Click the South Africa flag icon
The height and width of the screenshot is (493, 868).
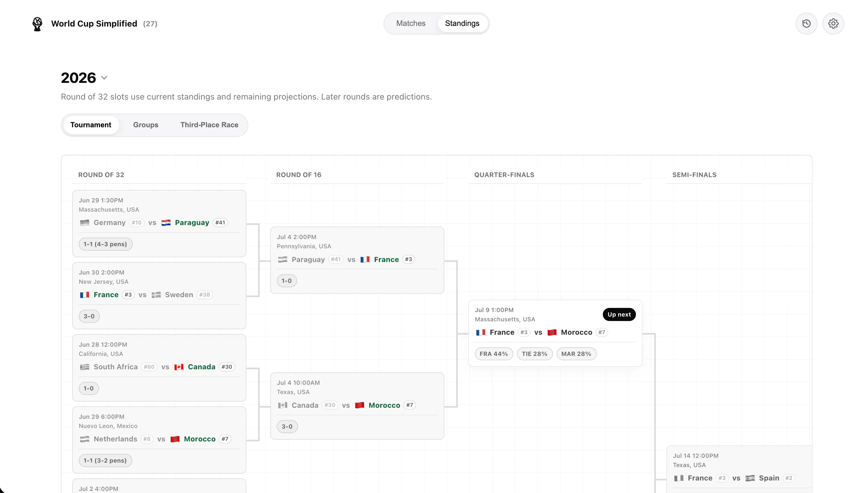(85, 367)
